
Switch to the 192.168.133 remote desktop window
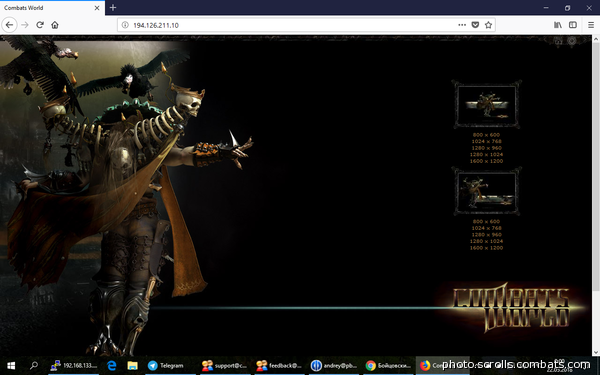pyautogui.click(x=73, y=366)
